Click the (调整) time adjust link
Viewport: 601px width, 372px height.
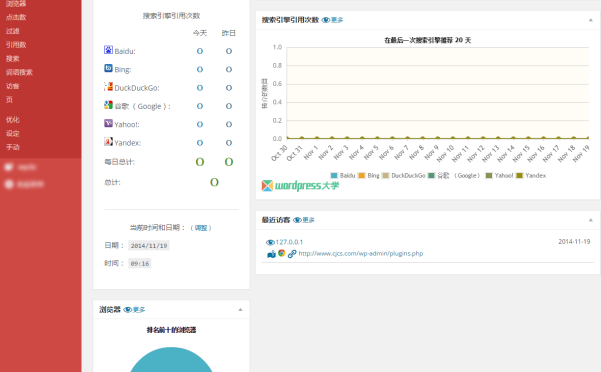pyautogui.click(x=201, y=228)
